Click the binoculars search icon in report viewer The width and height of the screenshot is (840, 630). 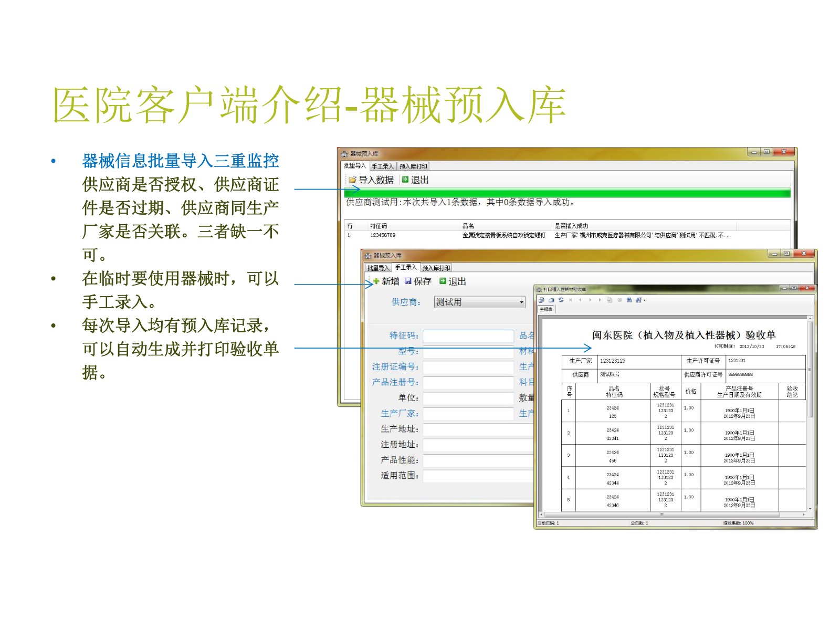(x=629, y=300)
